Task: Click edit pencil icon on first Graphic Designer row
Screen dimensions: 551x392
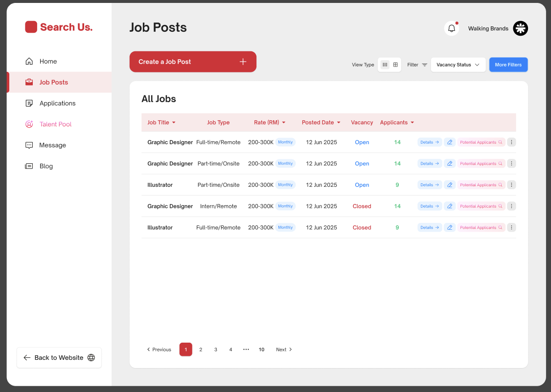Action: (x=450, y=142)
